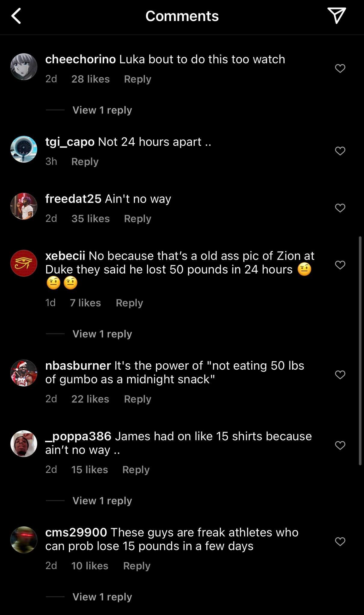Heart nbasburner's gumbo comment
The width and height of the screenshot is (364, 615).
[340, 374]
